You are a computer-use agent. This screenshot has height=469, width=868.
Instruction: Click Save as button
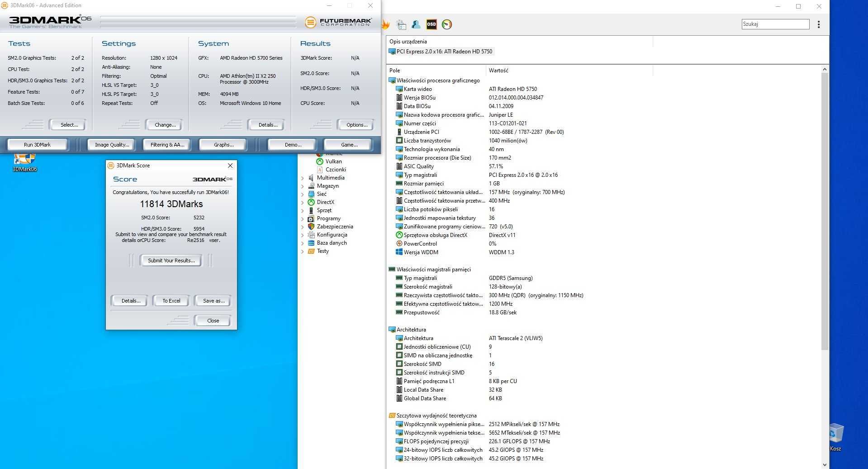coord(213,301)
